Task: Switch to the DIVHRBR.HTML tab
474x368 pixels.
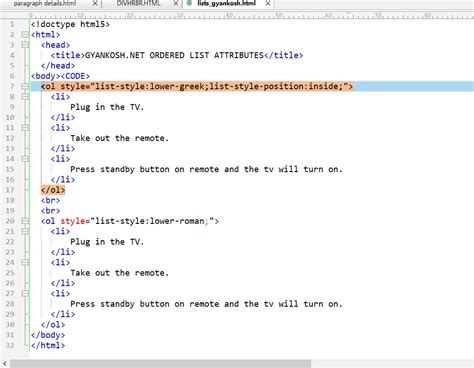Action: (138, 3)
